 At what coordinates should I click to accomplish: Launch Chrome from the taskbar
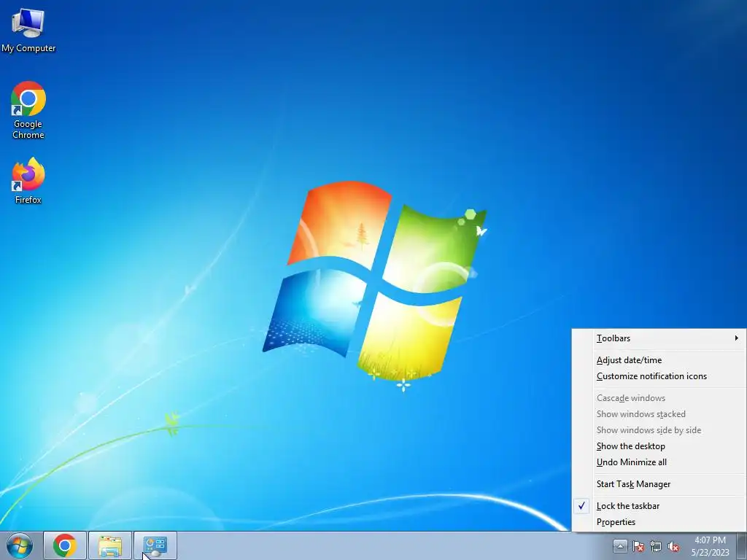[65, 545]
